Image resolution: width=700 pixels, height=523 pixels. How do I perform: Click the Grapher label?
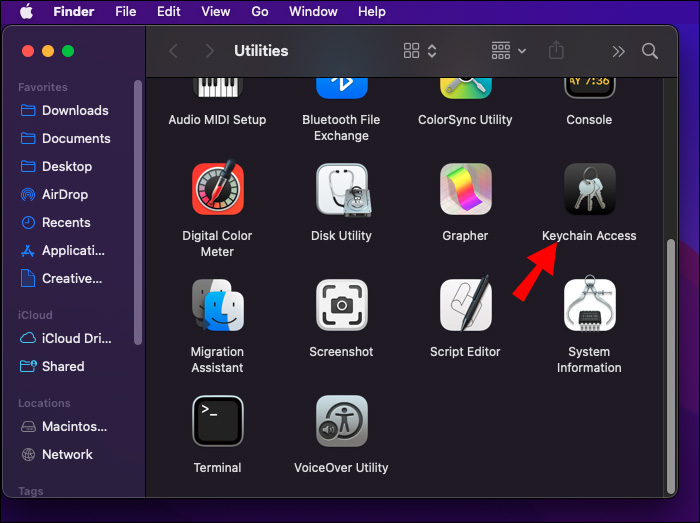(465, 236)
